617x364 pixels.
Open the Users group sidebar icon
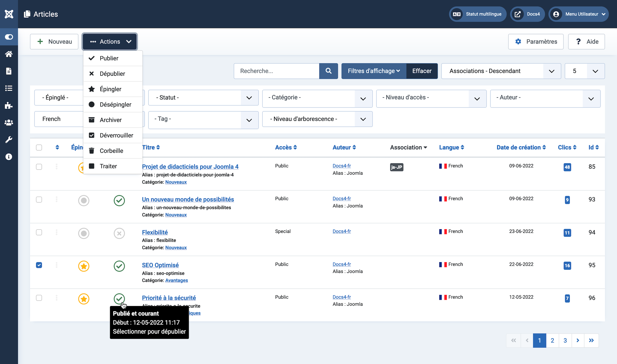click(9, 123)
